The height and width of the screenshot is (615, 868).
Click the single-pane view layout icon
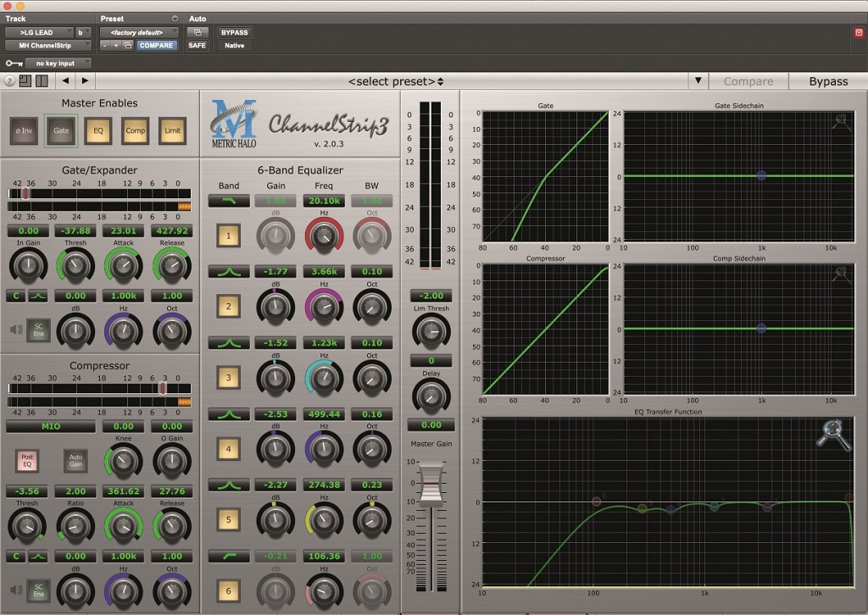click(25, 81)
